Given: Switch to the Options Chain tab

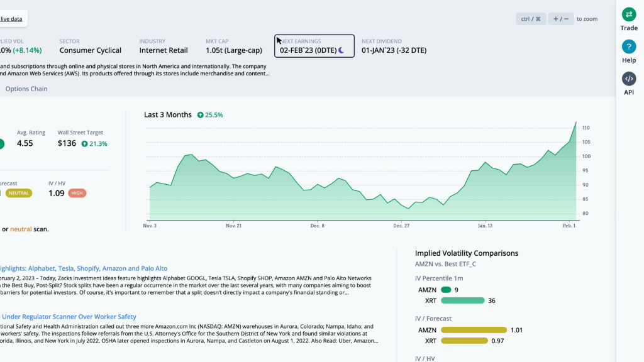Looking at the screenshot, I should tap(26, 89).
